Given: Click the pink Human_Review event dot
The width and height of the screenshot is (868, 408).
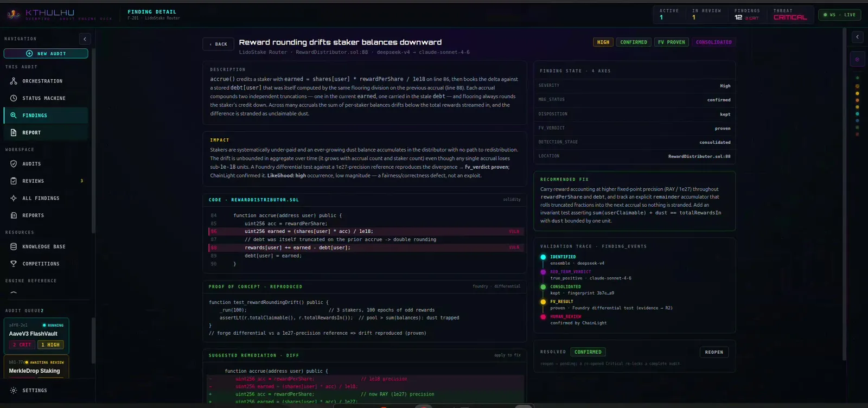Looking at the screenshot, I should point(543,317).
